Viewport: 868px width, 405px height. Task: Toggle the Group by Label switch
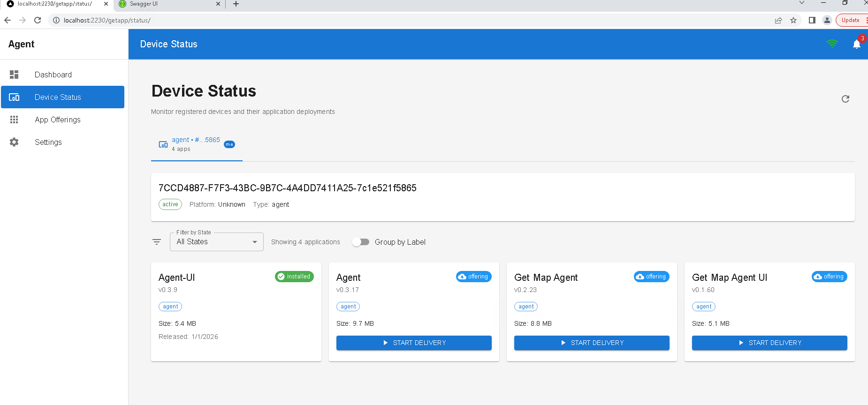pyautogui.click(x=361, y=242)
